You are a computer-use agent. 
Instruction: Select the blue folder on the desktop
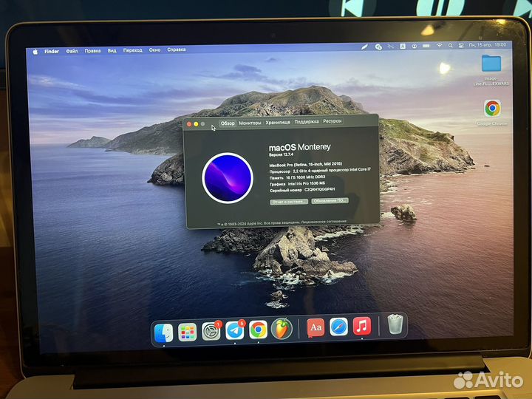pos(491,64)
